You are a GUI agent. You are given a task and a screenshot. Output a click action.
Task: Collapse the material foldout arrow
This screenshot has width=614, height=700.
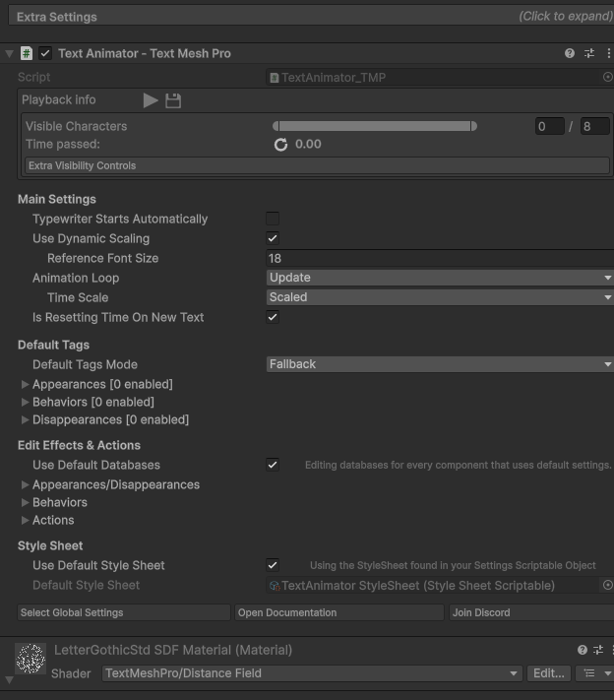(x=9, y=680)
